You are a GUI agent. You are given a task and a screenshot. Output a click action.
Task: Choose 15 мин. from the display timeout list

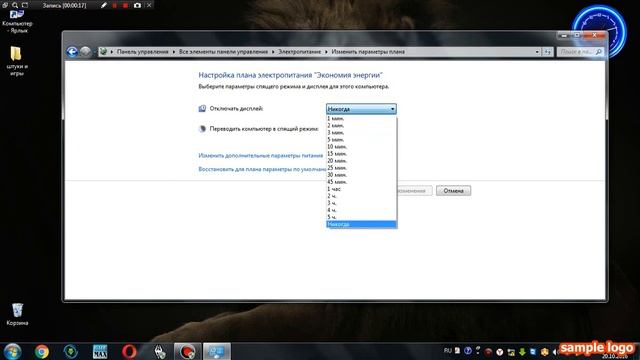coord(361,153)
